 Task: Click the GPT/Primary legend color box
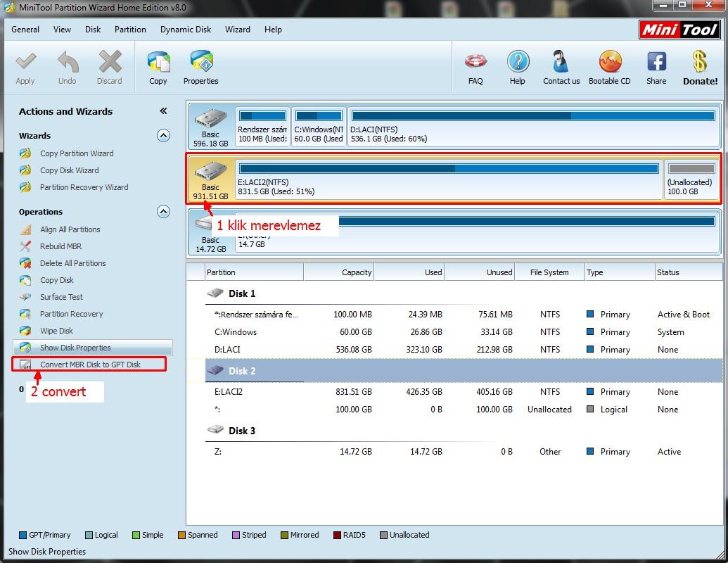[23, 535]
